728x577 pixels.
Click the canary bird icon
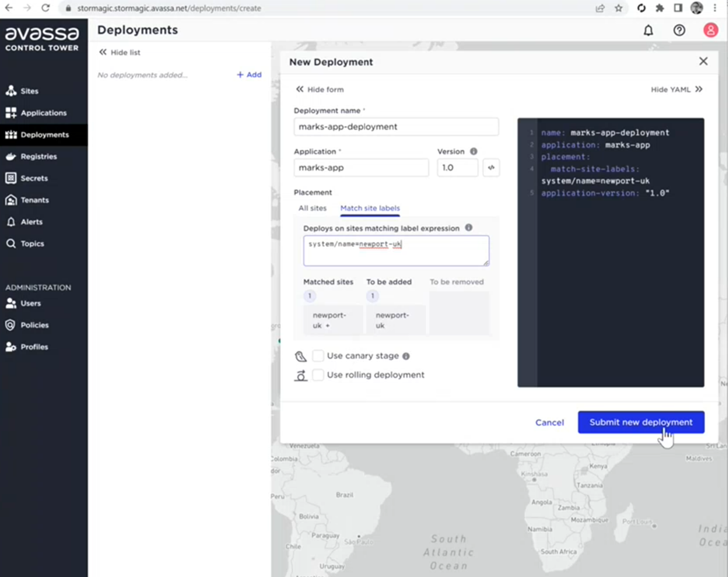pos(300,356)
